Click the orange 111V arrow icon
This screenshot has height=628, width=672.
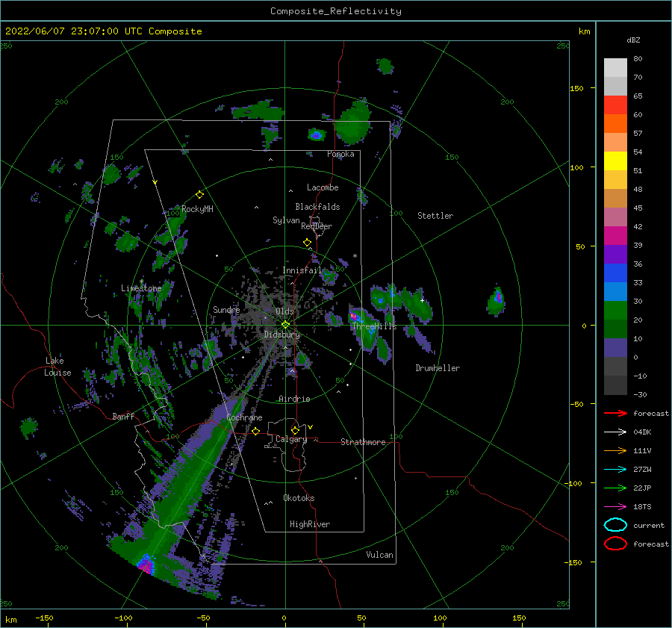click(615, 450)
